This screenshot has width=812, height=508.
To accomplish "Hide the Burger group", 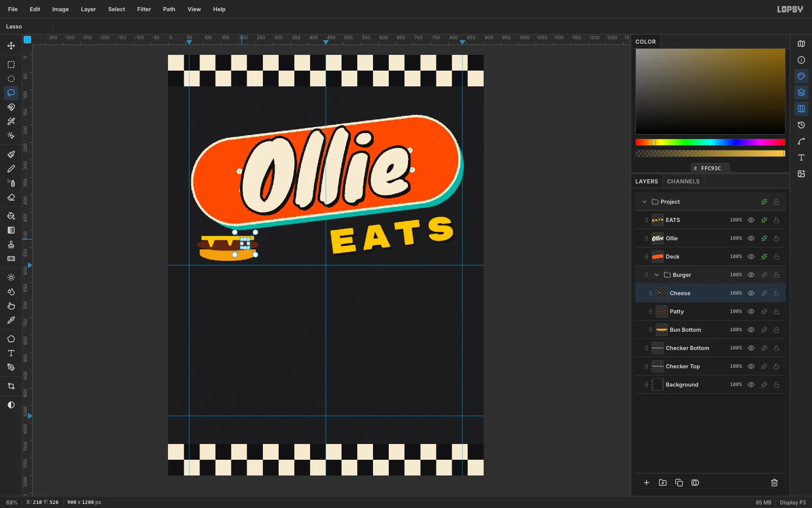I will (x=751, y=275).
